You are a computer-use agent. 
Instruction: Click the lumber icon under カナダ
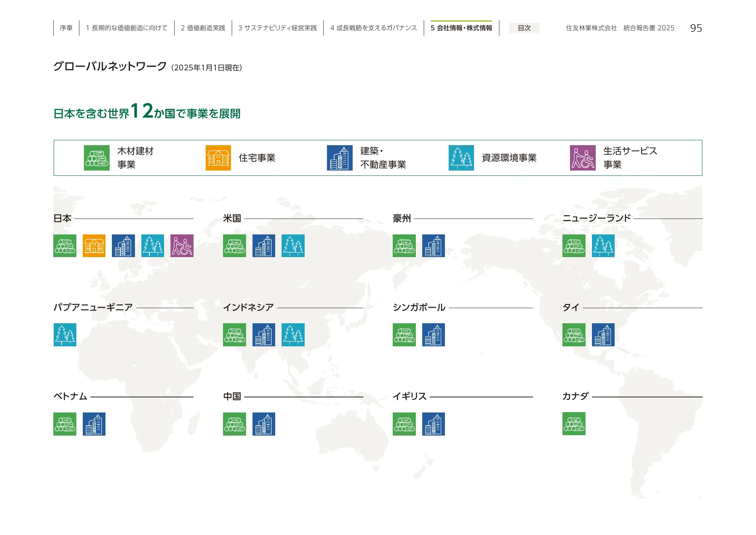(x=574, y=423)
